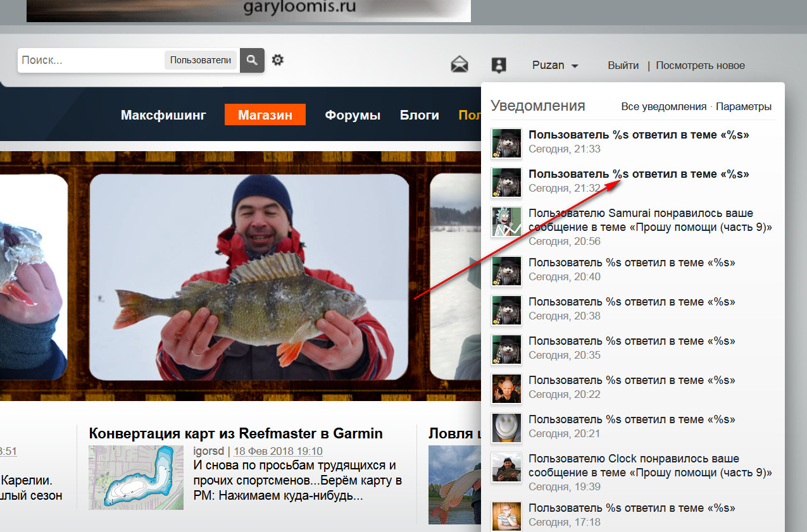Click the magnifier search button
The width and height of the screenshot is (807, 532).
[x=252, y=60]
